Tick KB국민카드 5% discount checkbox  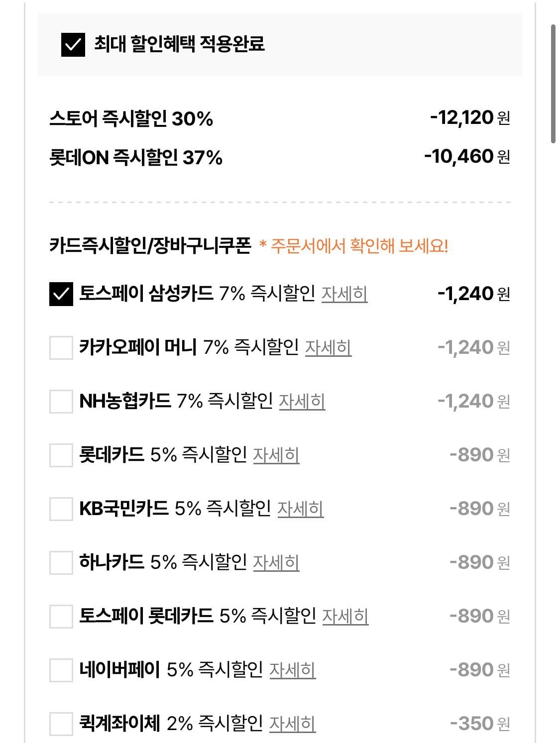click(x=61, y=509)
